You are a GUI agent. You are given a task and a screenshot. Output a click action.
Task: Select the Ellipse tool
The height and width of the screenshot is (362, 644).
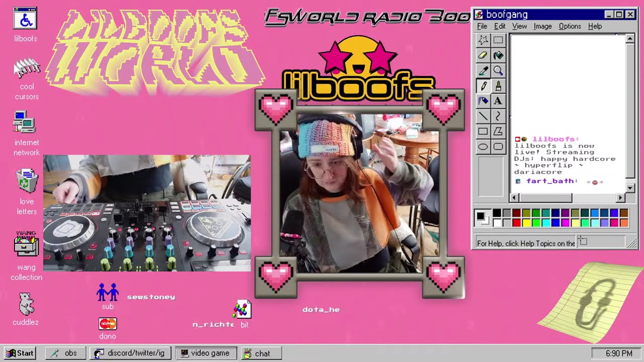tap(483, 147)
